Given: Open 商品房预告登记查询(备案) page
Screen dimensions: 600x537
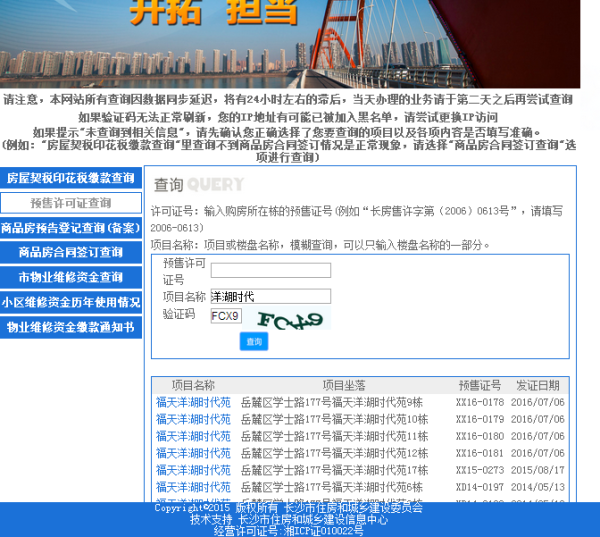Looking at the screenshot, I should (x=71, y=228).
